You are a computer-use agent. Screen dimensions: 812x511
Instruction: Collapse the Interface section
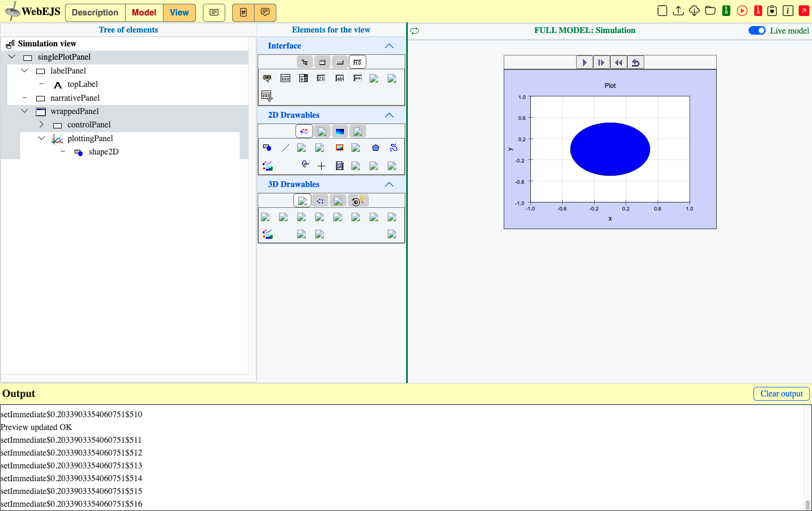pyautogui.click(x=389, y=46)
